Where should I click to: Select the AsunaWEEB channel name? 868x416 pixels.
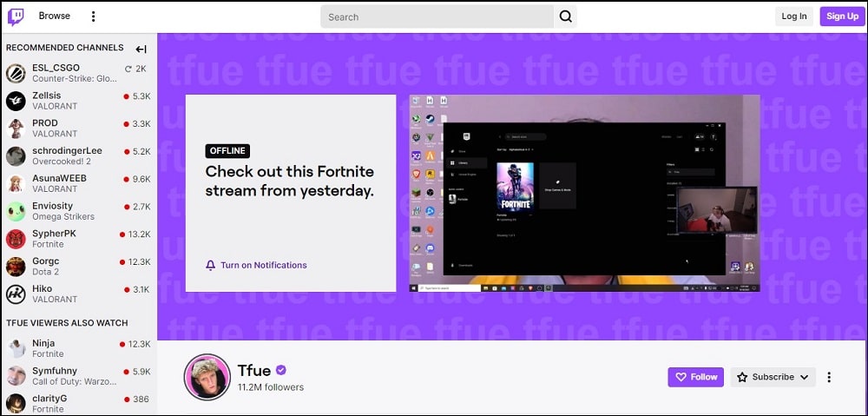tap(59, 178)
